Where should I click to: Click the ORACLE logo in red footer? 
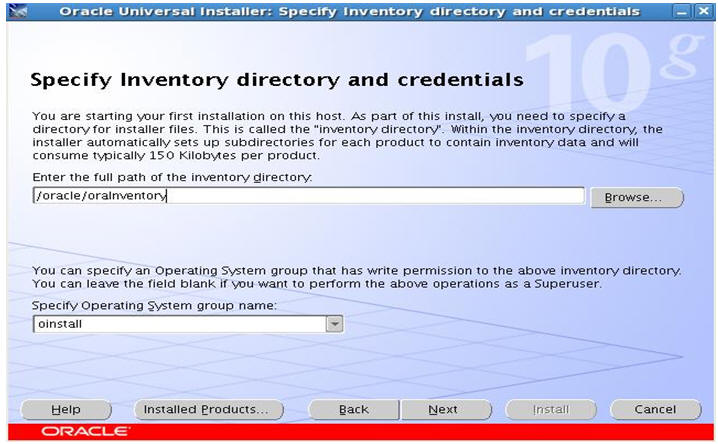click(86, 431)
